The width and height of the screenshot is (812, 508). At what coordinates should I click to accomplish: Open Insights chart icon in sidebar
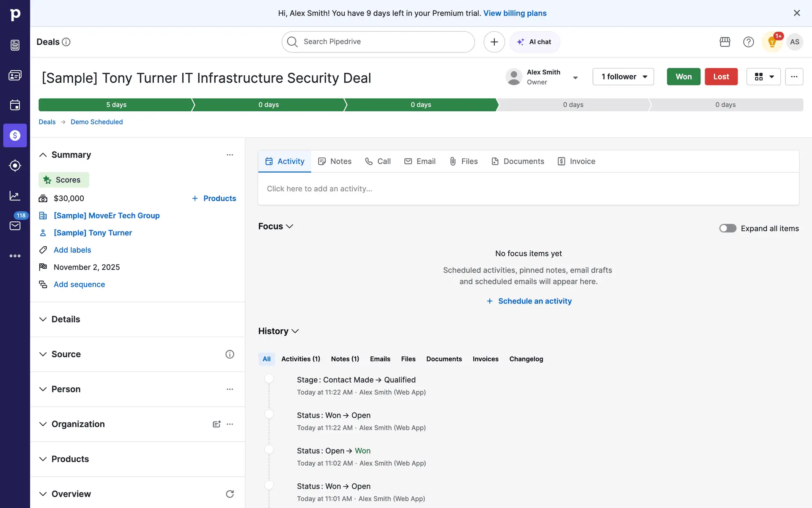(x=15, y=196)
